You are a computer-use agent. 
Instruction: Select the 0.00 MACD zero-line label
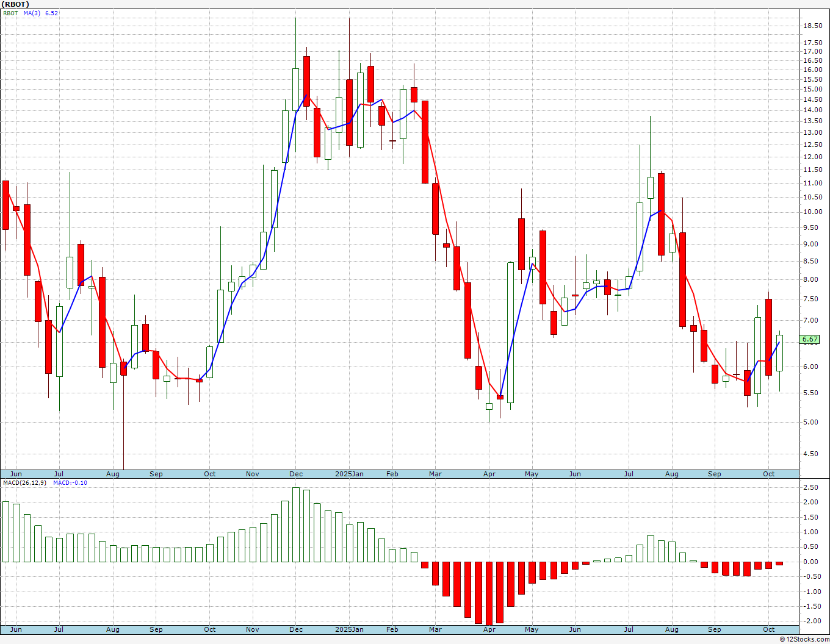(x=812, y=562)
